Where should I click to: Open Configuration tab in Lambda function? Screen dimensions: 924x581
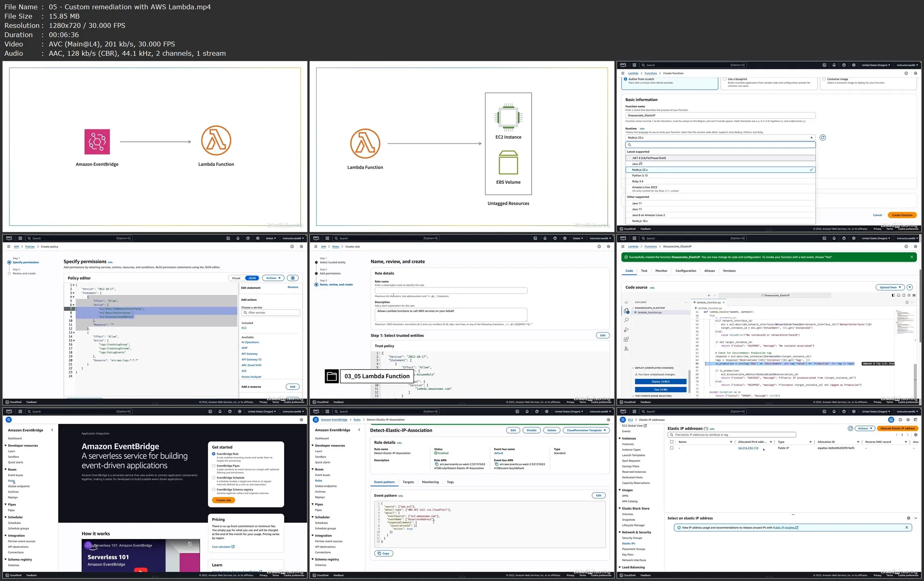pyautogui.click(x=686, y=271)
